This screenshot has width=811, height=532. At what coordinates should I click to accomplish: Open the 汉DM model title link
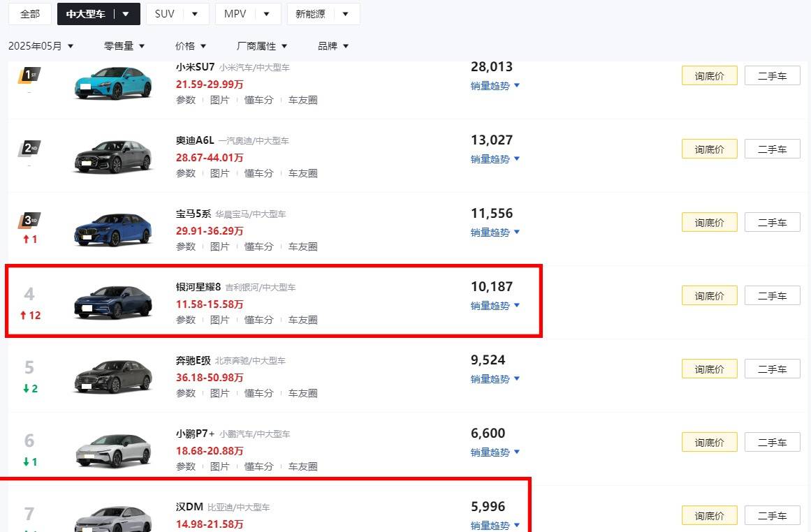click(189, 507)
